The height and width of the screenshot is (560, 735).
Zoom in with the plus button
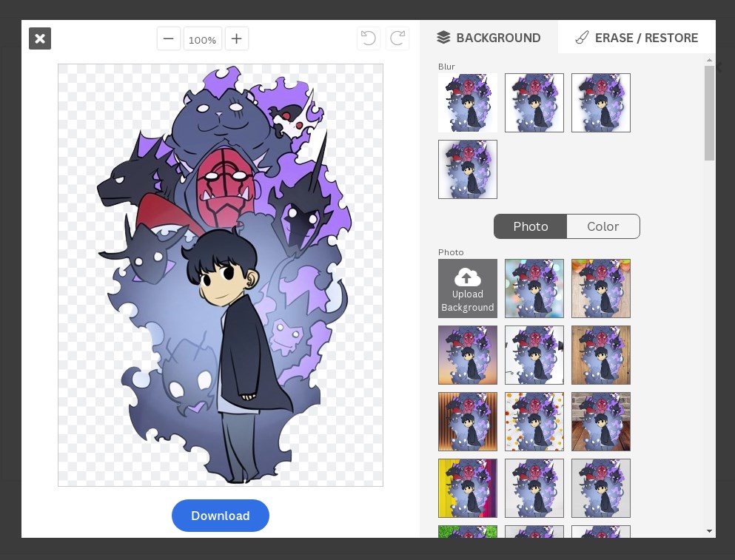point(237,38)
